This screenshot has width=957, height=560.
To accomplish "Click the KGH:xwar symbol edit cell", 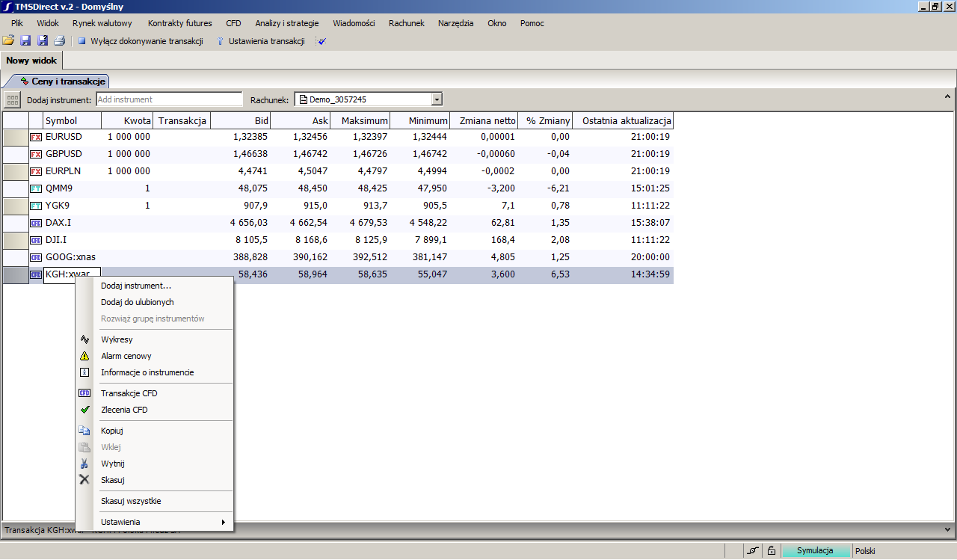I will click(72, 274).
